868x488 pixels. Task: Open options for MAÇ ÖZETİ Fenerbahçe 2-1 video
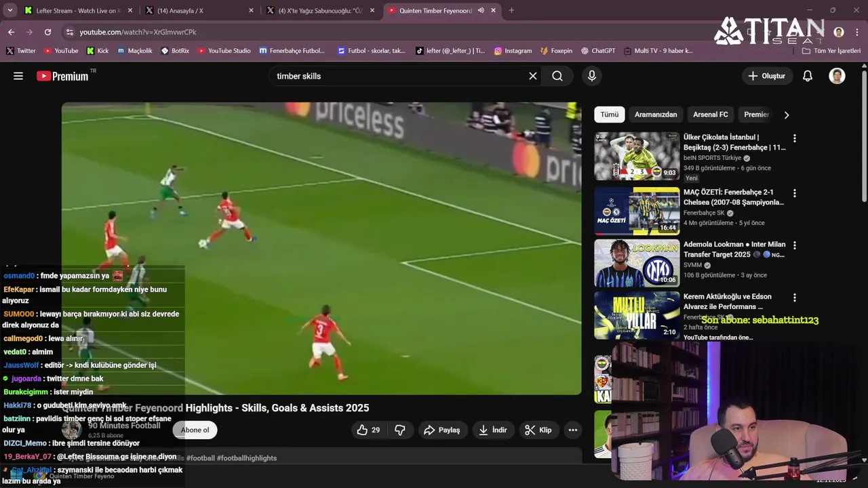point(795,193)
